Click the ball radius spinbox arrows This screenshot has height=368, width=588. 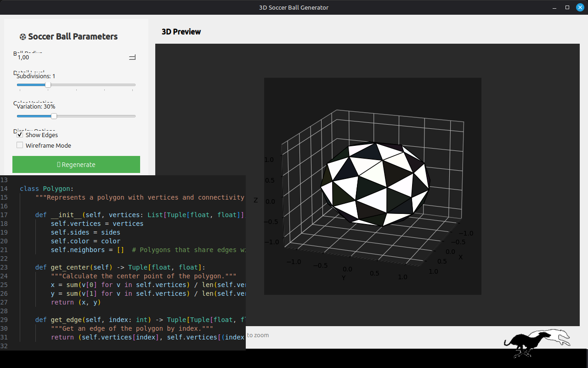pos(132,57)
